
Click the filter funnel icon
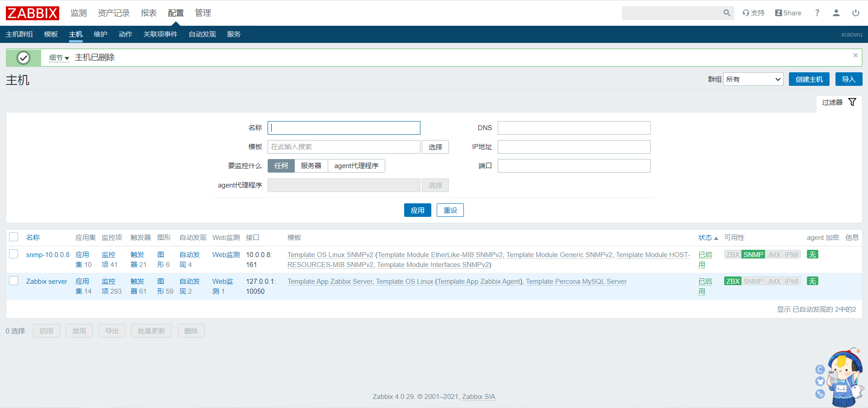[x=852, y=102]
